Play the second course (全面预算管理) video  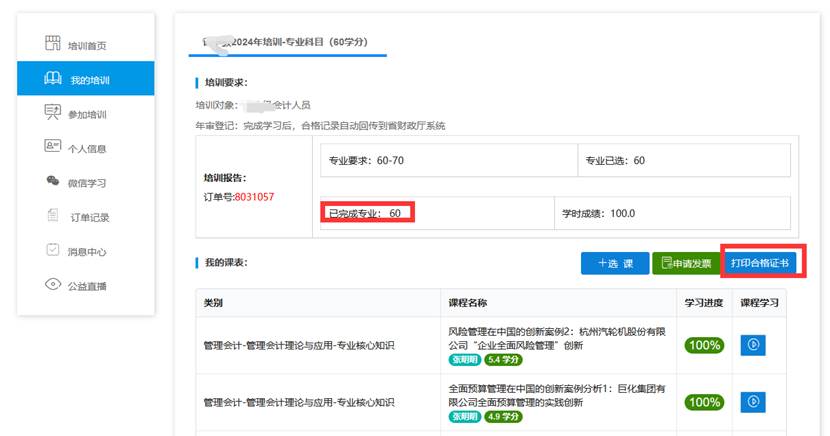coord(753,402)
